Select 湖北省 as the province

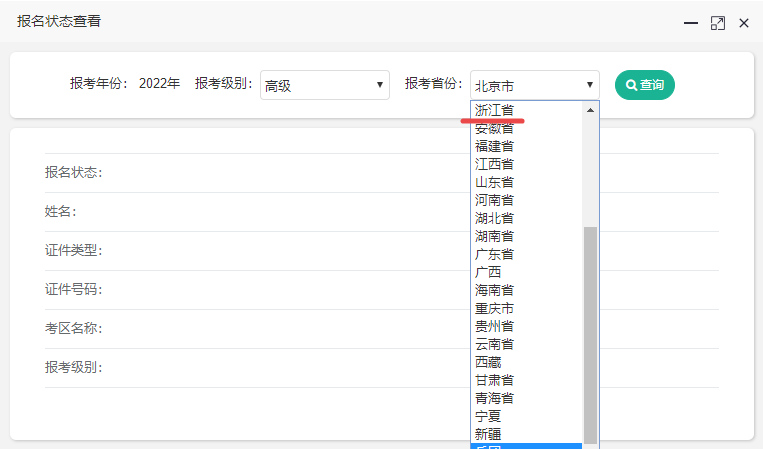coord(495,218)
